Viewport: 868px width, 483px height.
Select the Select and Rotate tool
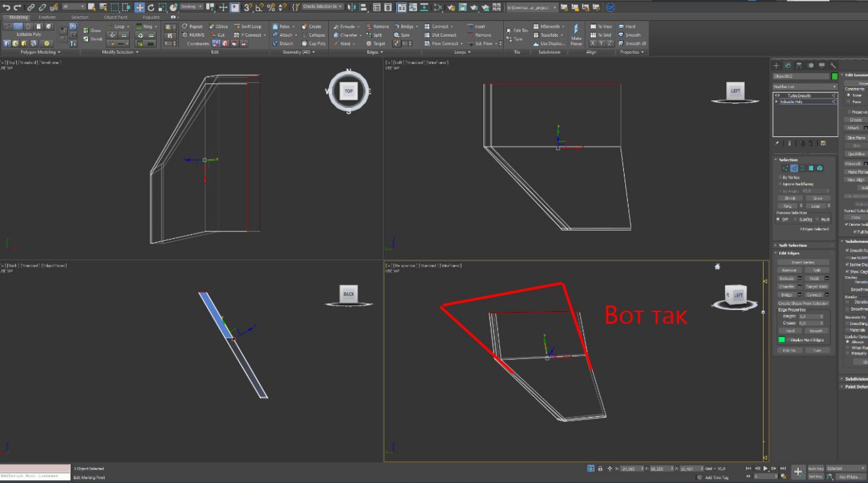151,7
